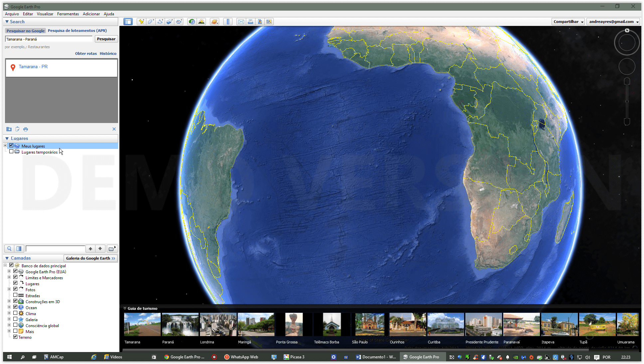644x364 pixels.
Task: Open the planet switcher Saturn icon
Action: tap(215, 22)
